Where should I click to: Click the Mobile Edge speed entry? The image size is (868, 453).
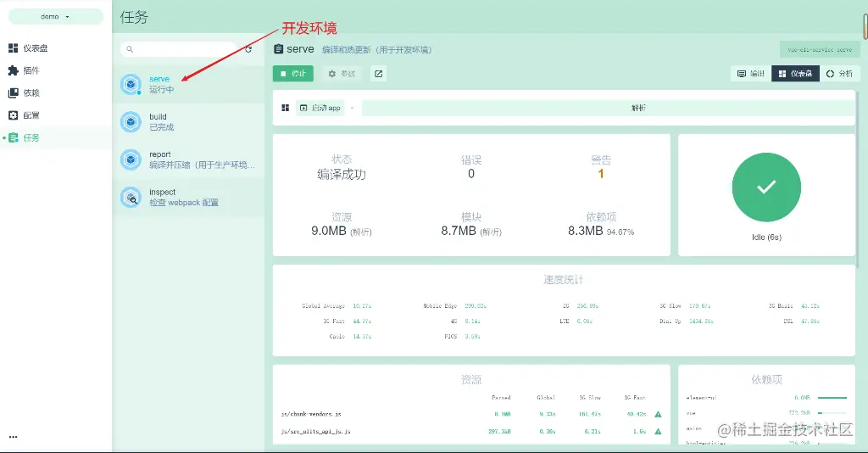pyautogui.click(x=454, y=305)
